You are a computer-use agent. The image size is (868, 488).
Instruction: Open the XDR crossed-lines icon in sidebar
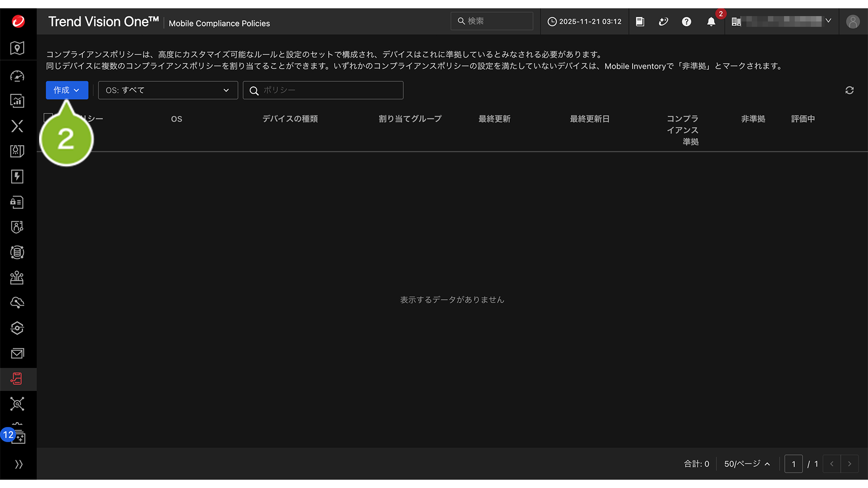click(x=17, y=126)
